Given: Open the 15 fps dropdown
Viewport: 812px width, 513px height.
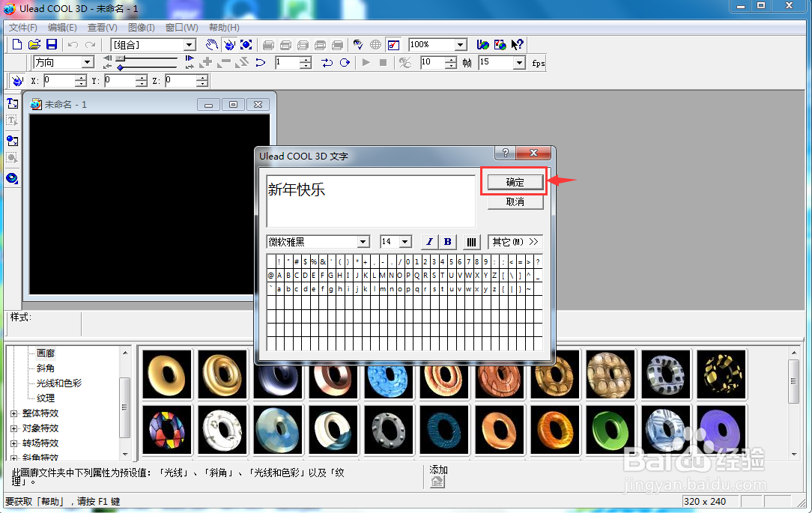Looking at the screenshot, I should point(519,63).
